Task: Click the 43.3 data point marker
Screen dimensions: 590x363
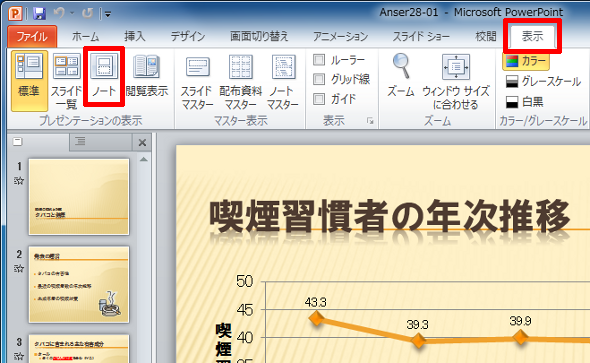Action: [x=316, y=319]
